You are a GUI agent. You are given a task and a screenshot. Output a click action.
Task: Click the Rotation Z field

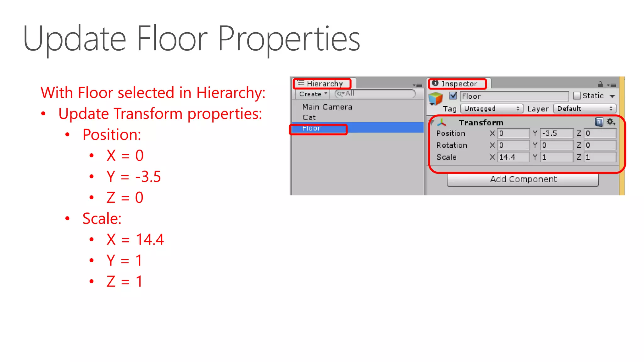600,145
